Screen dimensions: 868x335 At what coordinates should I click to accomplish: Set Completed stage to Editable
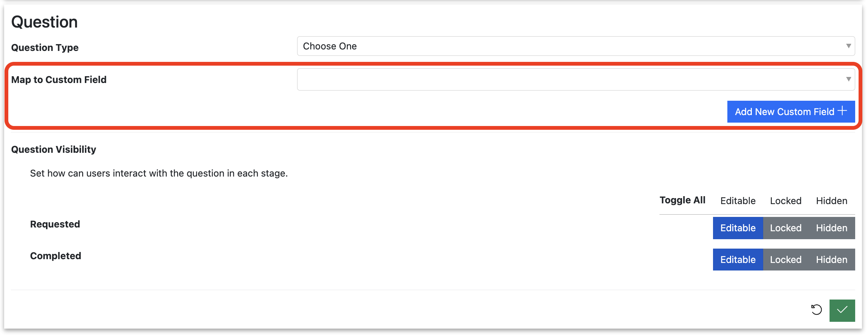738,260
